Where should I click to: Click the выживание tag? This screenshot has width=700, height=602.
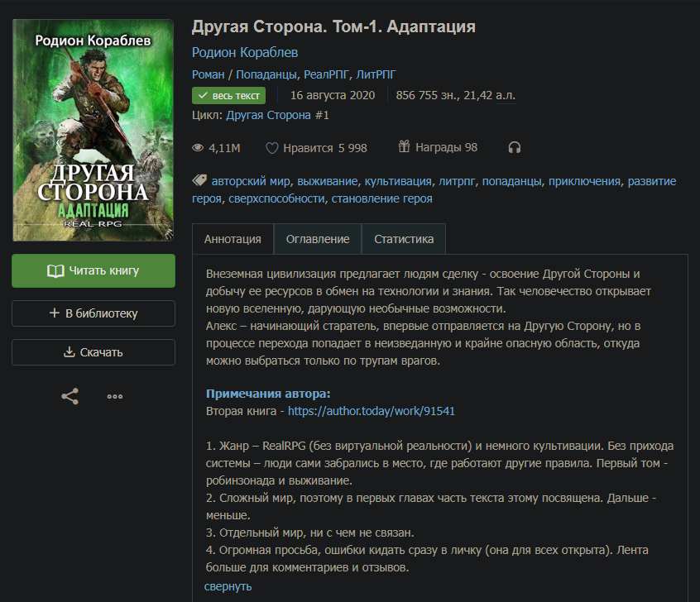click(328, 181)
